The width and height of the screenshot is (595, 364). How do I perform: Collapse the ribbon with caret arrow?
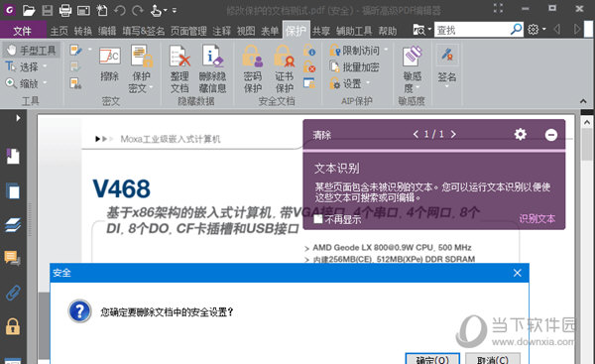[583, 101]
